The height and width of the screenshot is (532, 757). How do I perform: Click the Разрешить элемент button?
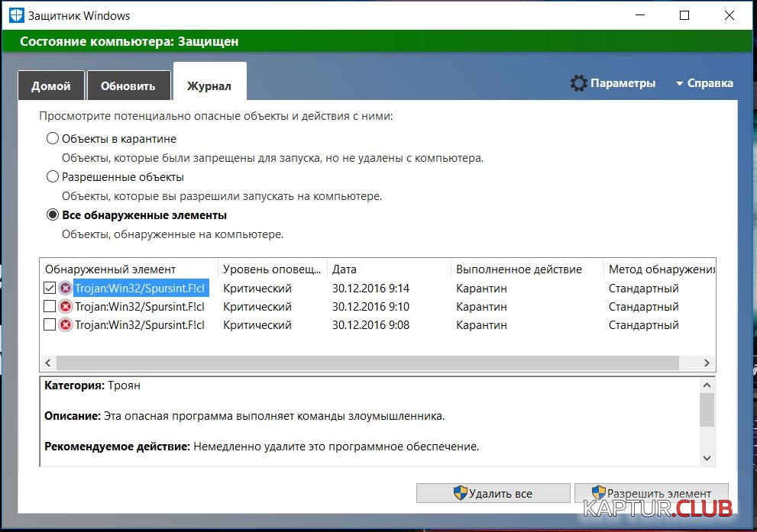[652, 493]
